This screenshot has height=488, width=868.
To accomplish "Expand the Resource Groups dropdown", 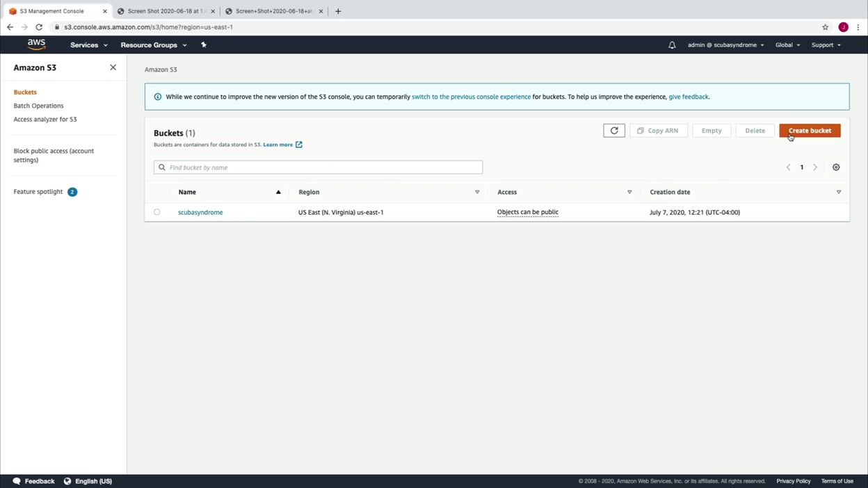I will point(154,45).
